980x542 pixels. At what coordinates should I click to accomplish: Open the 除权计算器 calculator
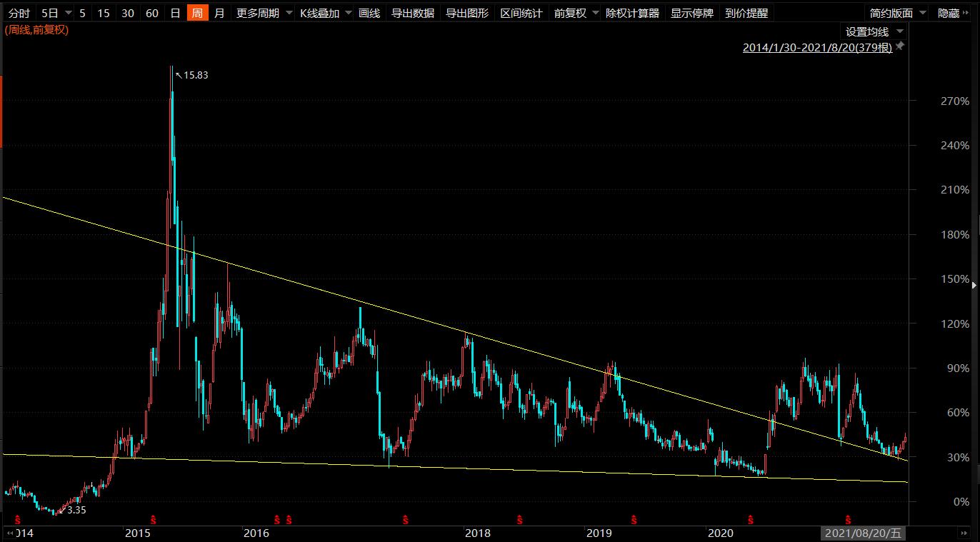632,13
